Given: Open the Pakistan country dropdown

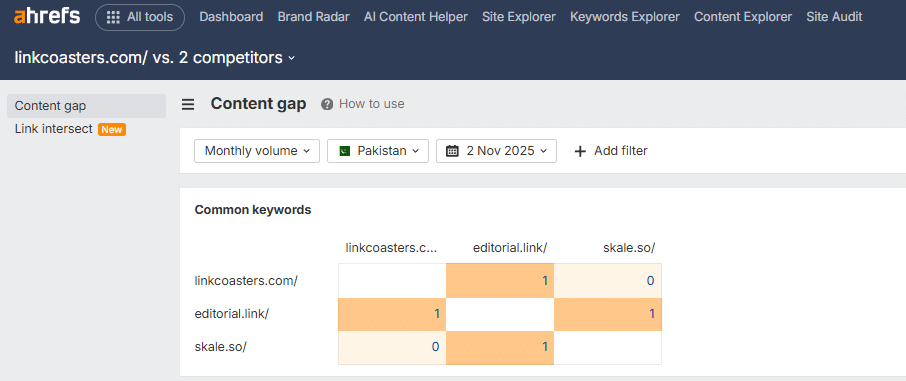Looking at the screenshot, I should coord(378,151).
